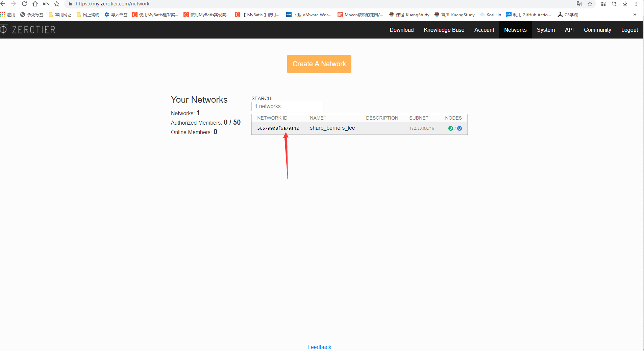Log out via the Logout link

[x=629, y=30]
